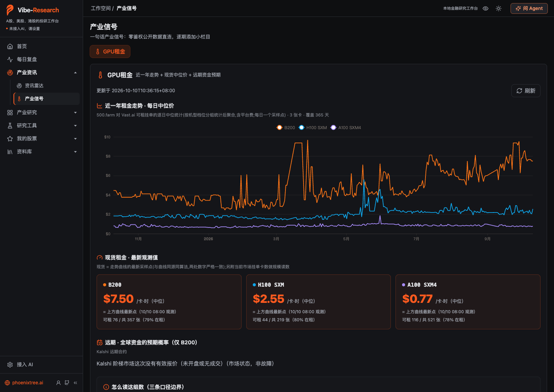Select the GPU租金 tab chip
Screen dimensions: 554x392
coord(110,51)
